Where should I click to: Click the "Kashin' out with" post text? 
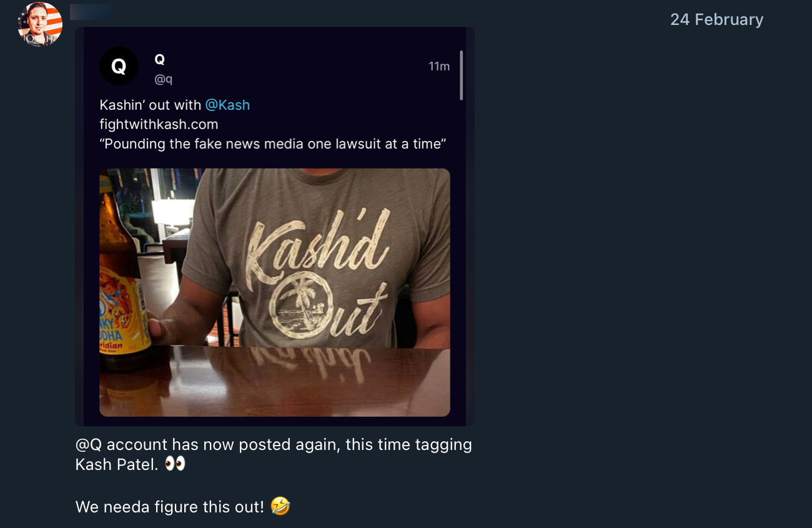[150, 105]
